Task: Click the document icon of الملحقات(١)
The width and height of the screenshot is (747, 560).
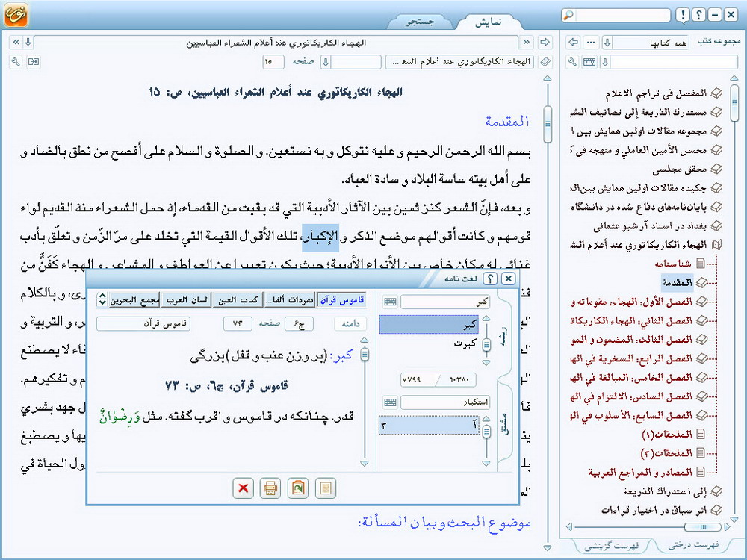Action: (x=701, y=435)
